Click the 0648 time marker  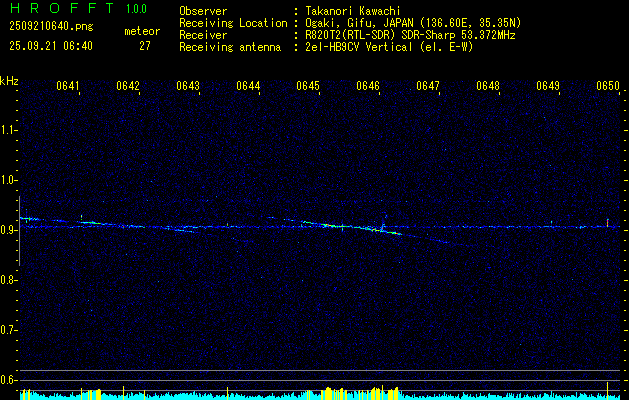[x=488, y=86]
